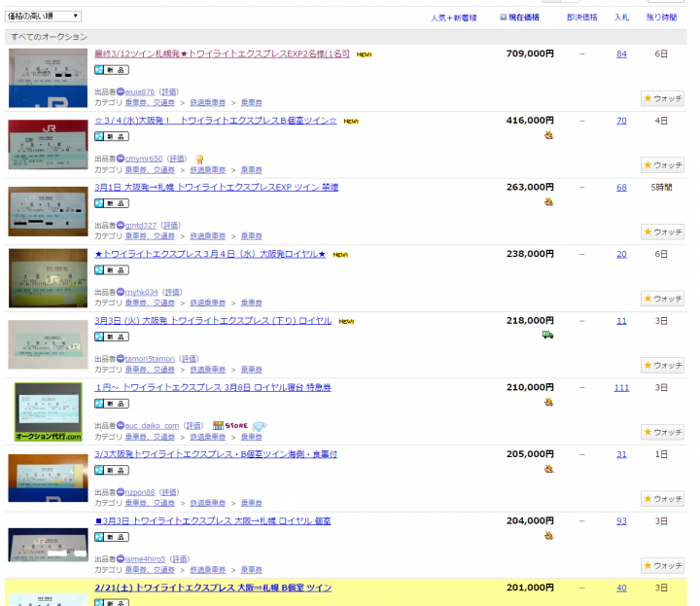Open the 2/21(土) 大阪⇒札幌 B個室 ツイン listing
Image resolution: width=700 pixels, height=606 pixels.
tap(213, 588)
